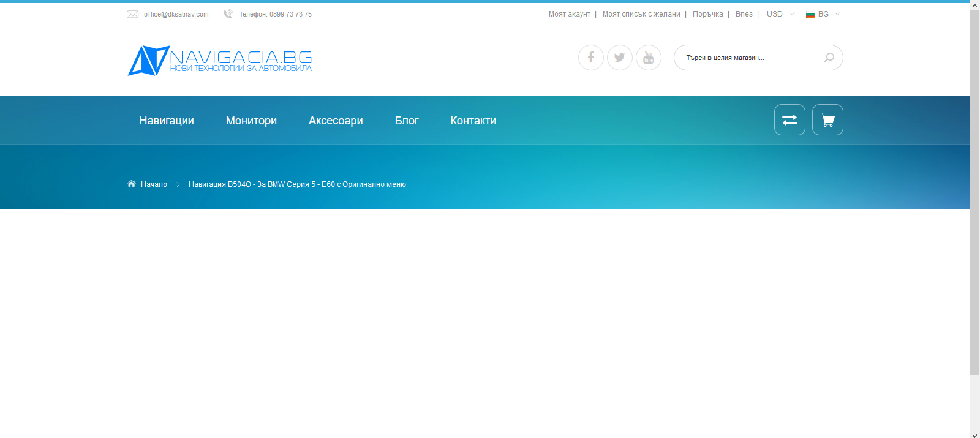Viewport: 980px width, 438px height.
Task: Focus the store search input field
Action: (750, 58)
